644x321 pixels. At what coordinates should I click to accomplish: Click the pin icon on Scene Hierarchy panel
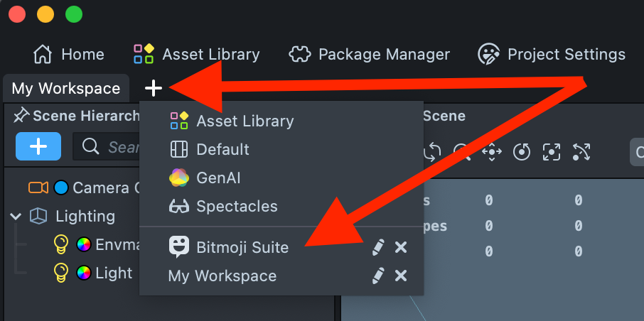(21, 116)
